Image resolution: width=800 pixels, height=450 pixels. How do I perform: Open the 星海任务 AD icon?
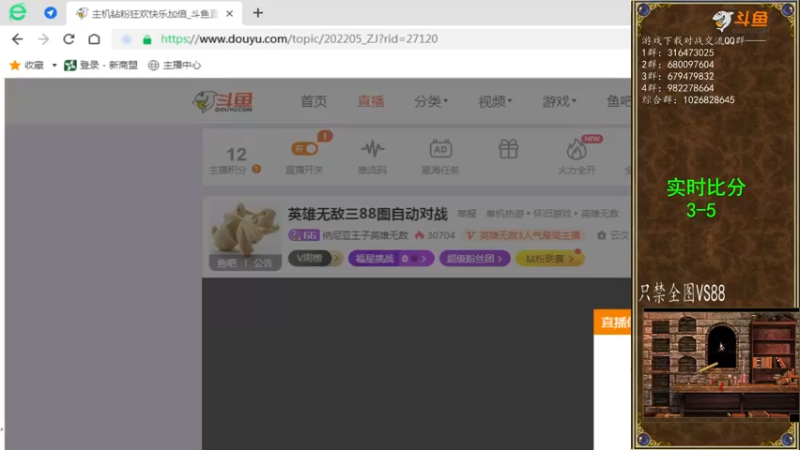click(440, 149)
